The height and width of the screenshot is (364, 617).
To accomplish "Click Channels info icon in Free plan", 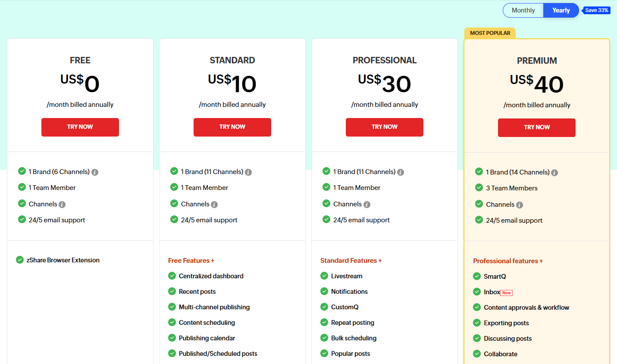I will pyautogui.click(x=62, y=205).
